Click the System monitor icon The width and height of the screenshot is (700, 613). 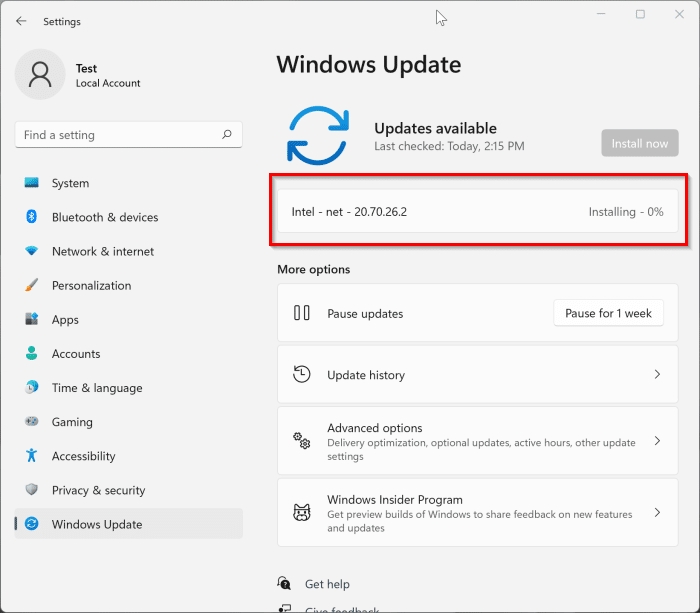32,183
